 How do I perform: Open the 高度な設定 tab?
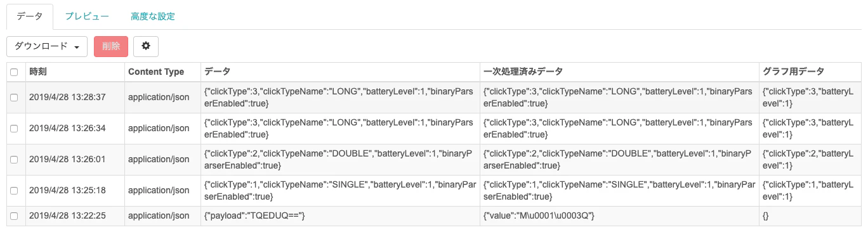pyautogui.click(x=153, y=16)
